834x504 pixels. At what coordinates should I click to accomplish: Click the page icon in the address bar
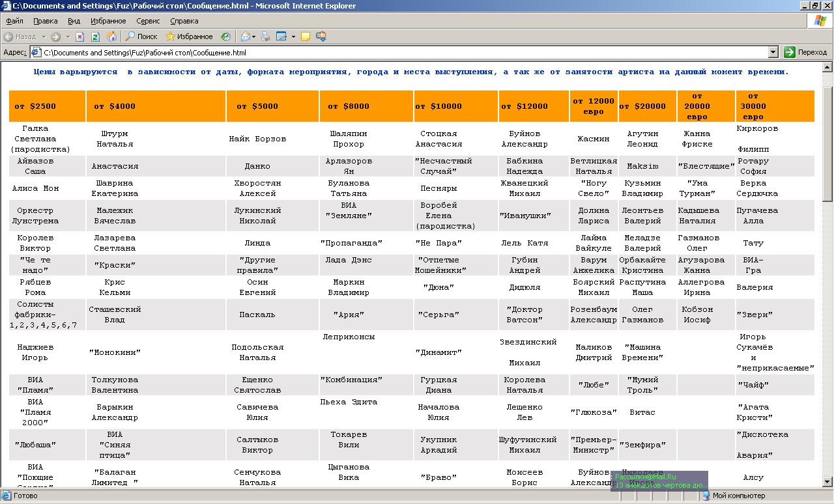coord(36,53)
